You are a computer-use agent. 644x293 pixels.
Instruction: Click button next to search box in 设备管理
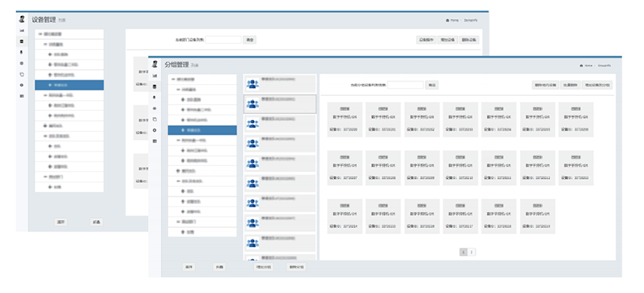(250, 40)
